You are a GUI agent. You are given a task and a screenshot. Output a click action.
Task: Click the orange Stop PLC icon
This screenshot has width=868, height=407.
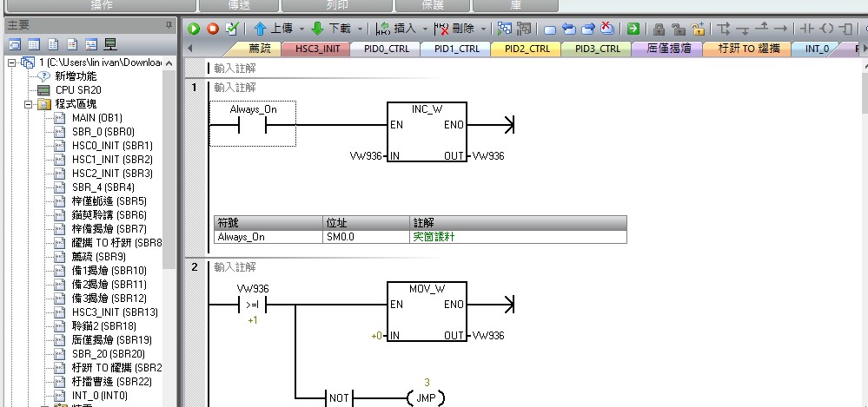click(x=212, y=28)
